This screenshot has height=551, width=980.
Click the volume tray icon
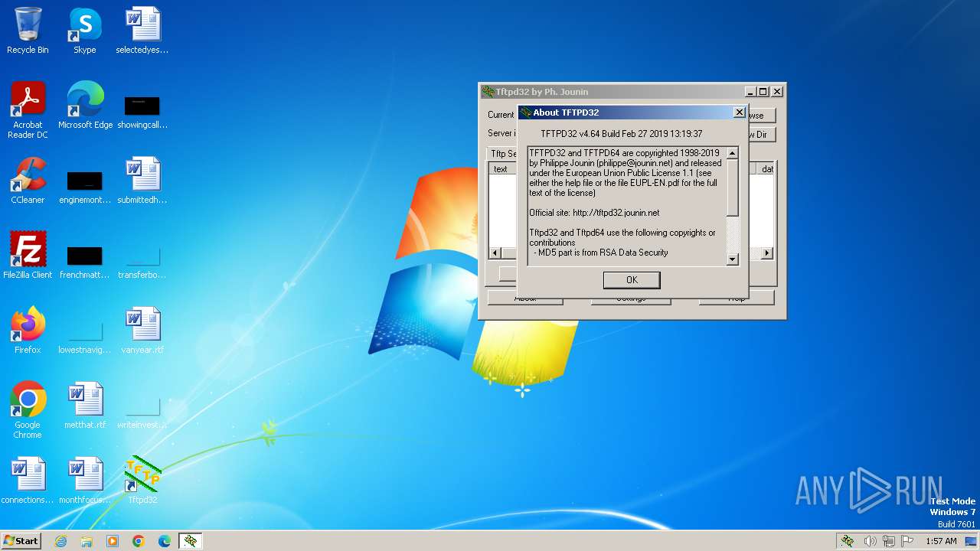(x=870, y=541)
